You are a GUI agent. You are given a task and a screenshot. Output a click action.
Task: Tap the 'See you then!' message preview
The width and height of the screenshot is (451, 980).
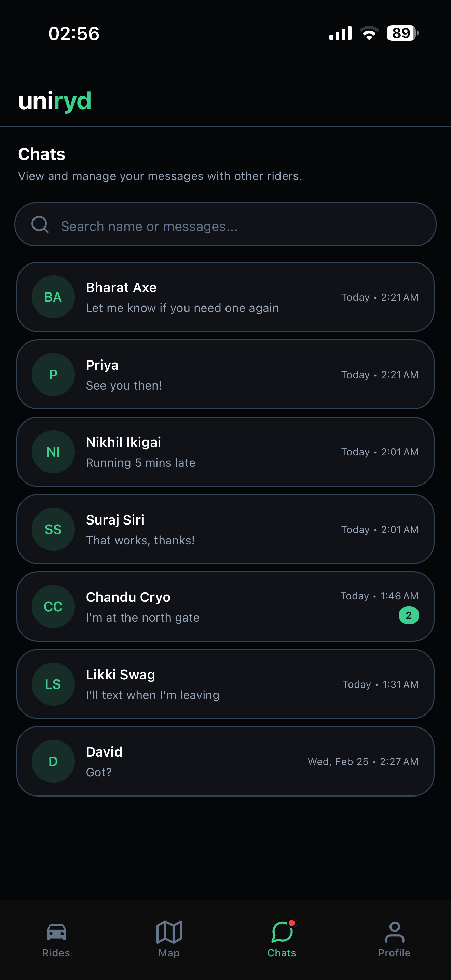pos(124,385)
